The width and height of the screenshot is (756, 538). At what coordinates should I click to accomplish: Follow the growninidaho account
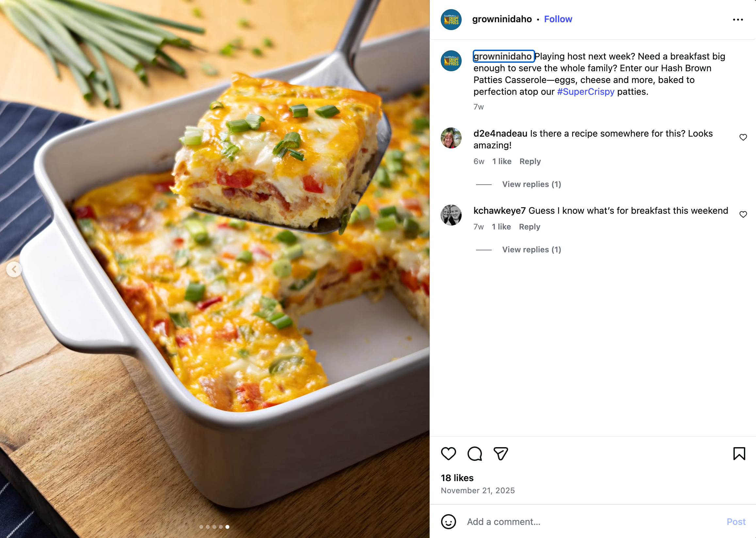(x=558, y=19)
